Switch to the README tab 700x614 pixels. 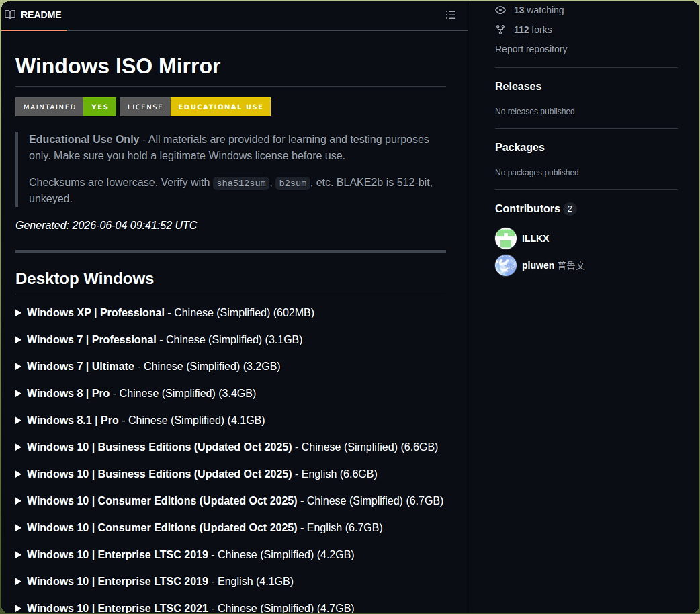pyautogui.click(x=34, y=15)
